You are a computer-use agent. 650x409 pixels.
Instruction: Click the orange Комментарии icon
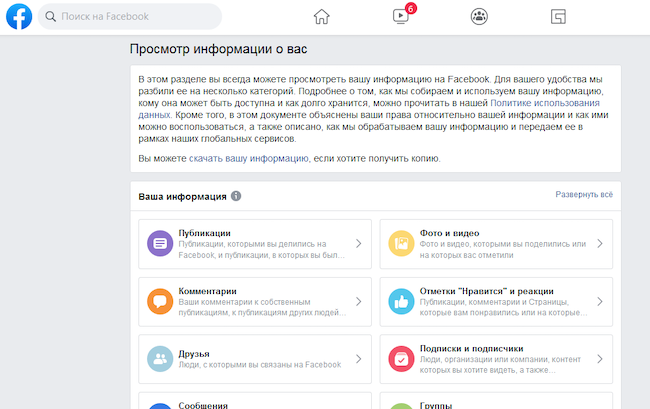pos(160,301)
